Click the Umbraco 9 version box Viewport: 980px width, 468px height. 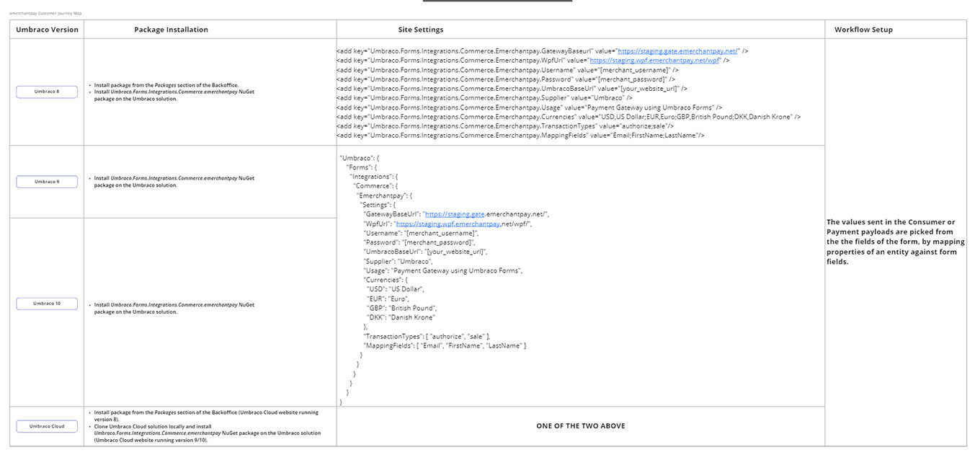click(47, 182)
